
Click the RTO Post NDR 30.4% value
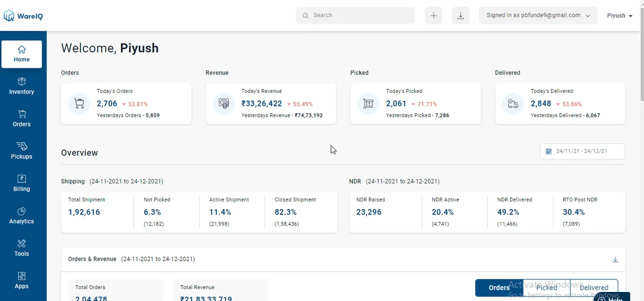(574, 212)
